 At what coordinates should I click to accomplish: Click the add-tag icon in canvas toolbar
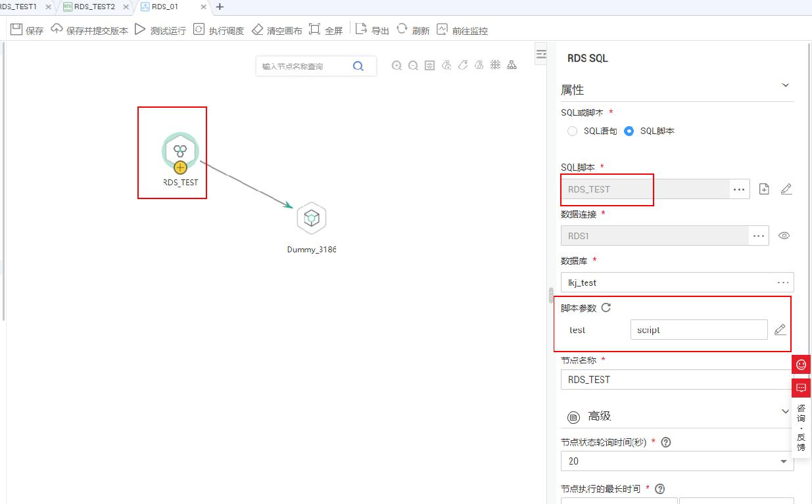(446, 65)
